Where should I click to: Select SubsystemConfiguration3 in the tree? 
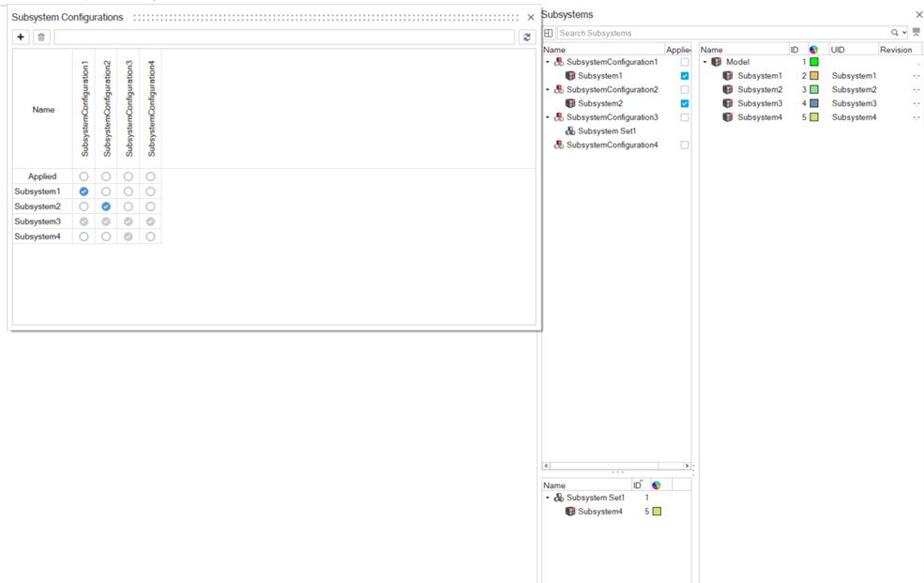coord(612,117)
